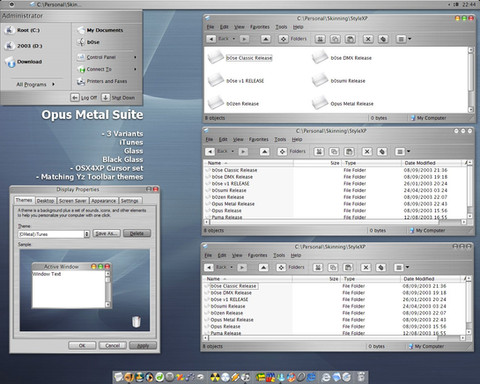Expand All Programs in Start menu
Viewport: 480px width, 384px height.
pyautogui.click(x=35, y=84)
